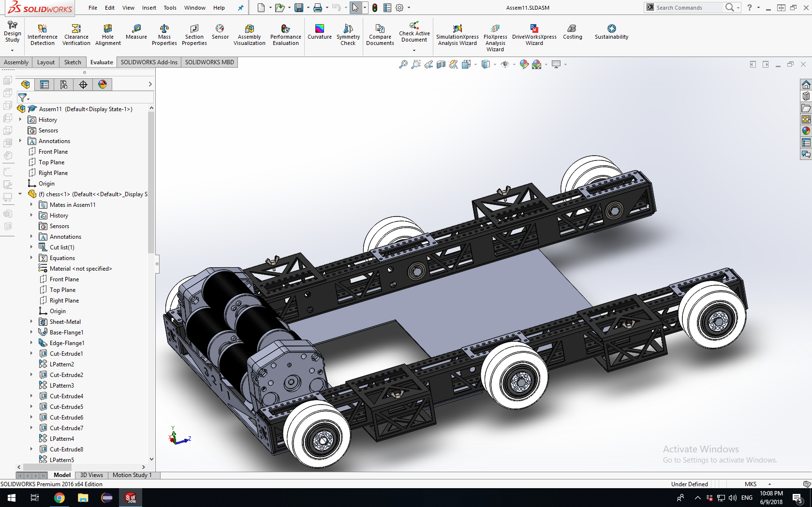This screenshot has width=812, height=507.
Task: Launch Clearance Verification
Action: tap(76, 35)
